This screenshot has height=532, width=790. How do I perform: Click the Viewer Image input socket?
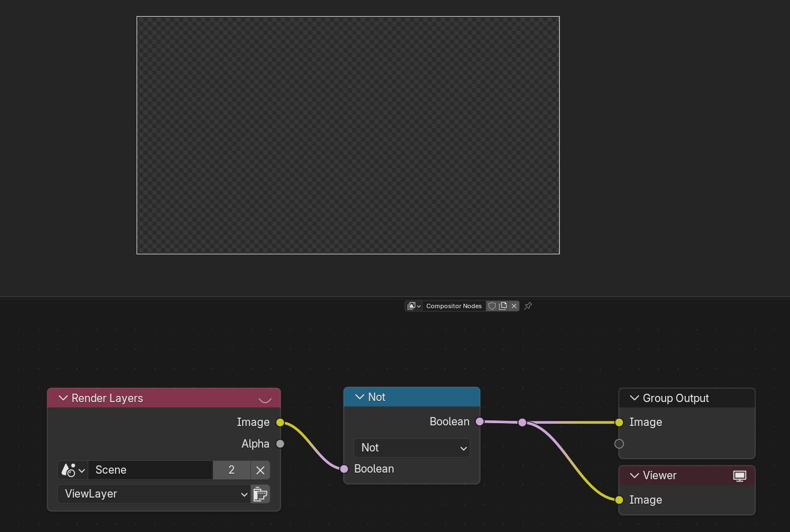619,500
